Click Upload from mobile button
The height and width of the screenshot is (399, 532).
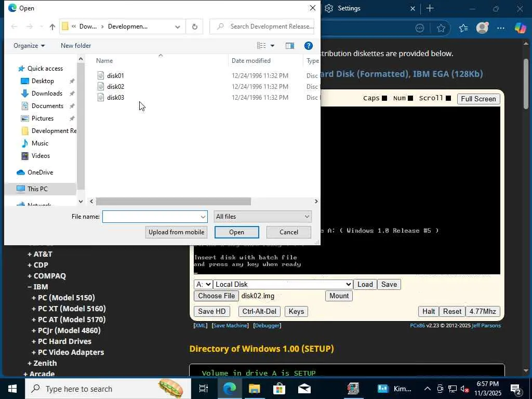tap(176, 232)
